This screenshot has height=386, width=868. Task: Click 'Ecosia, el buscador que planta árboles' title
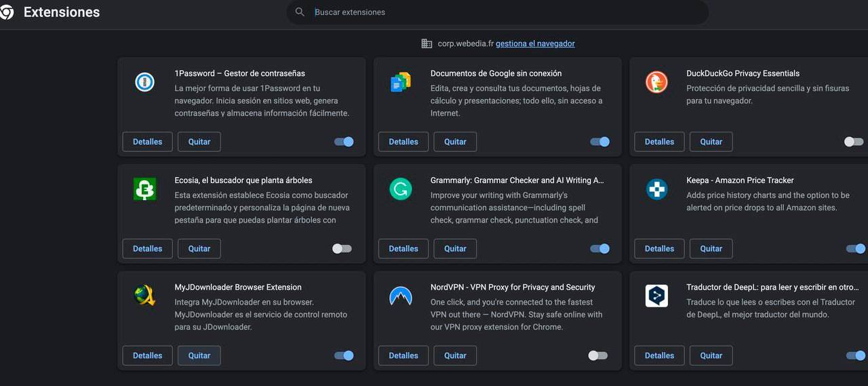(x=243, y=180)
